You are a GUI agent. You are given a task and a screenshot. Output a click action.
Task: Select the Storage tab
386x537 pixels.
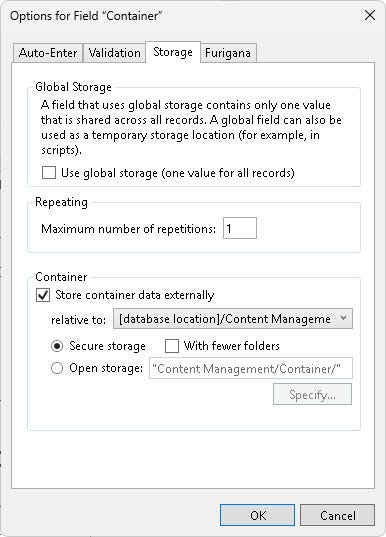pos(173,52)
